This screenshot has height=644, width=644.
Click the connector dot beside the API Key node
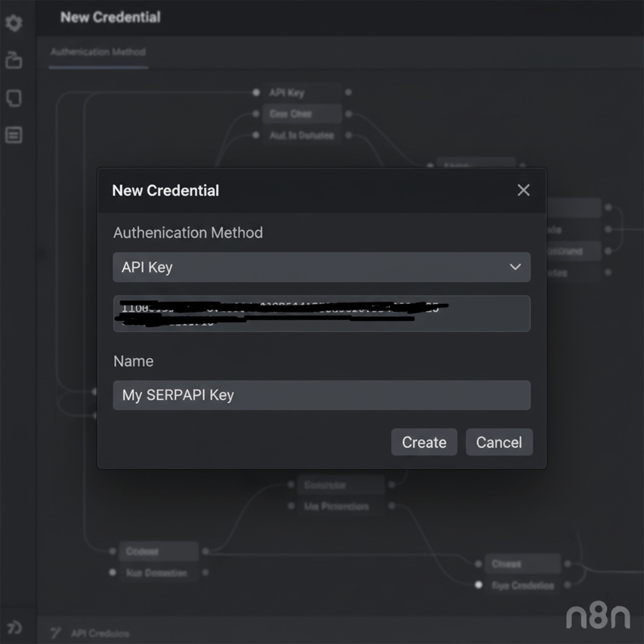[x=256, y=92]
